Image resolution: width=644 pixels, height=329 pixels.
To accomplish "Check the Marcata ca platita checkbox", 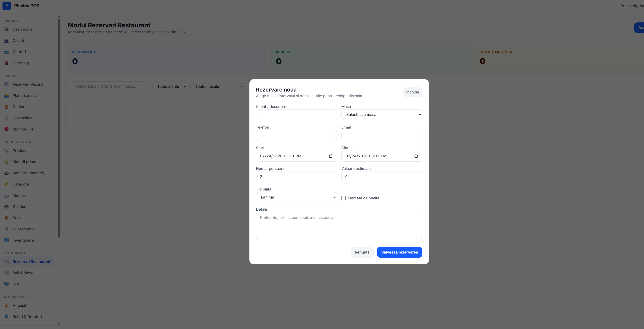I will point(343,198).
